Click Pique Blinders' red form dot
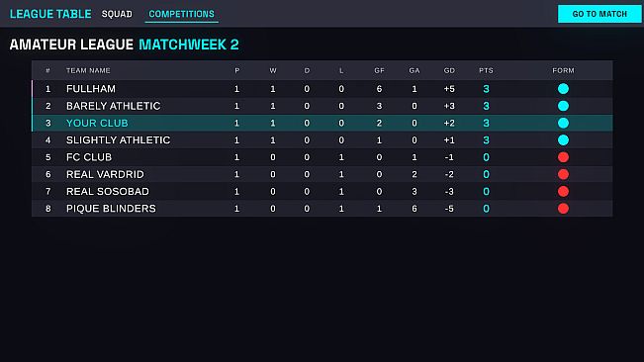644x362 pixels. click(x=563, y=209)
